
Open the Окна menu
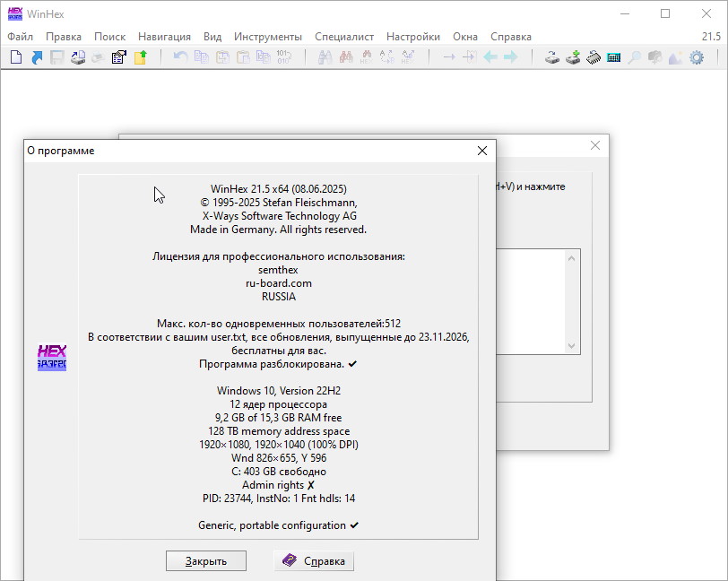465,37
